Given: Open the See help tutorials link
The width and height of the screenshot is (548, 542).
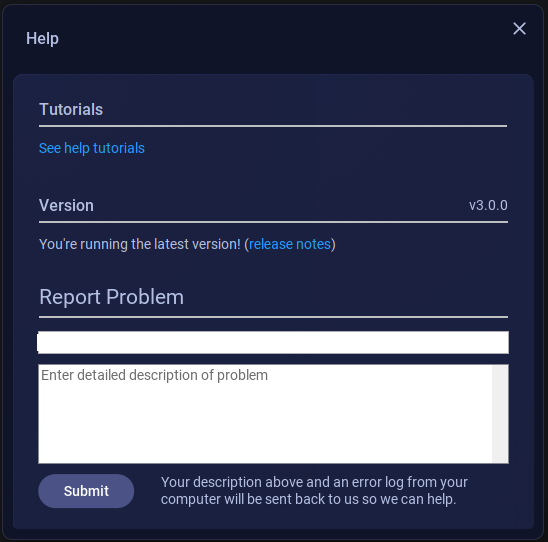Looking at the screenshot, I should [x=92, y=148].
